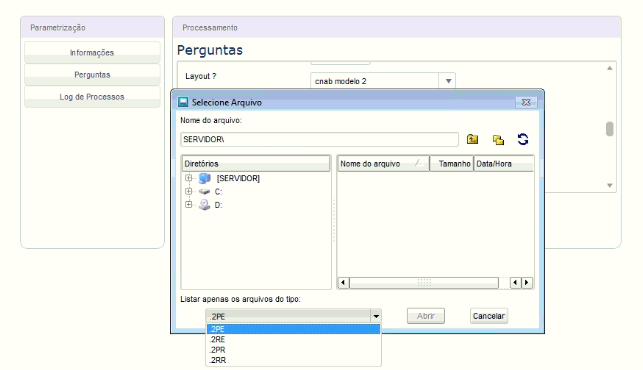Sort by Tamanho column header

451,164
